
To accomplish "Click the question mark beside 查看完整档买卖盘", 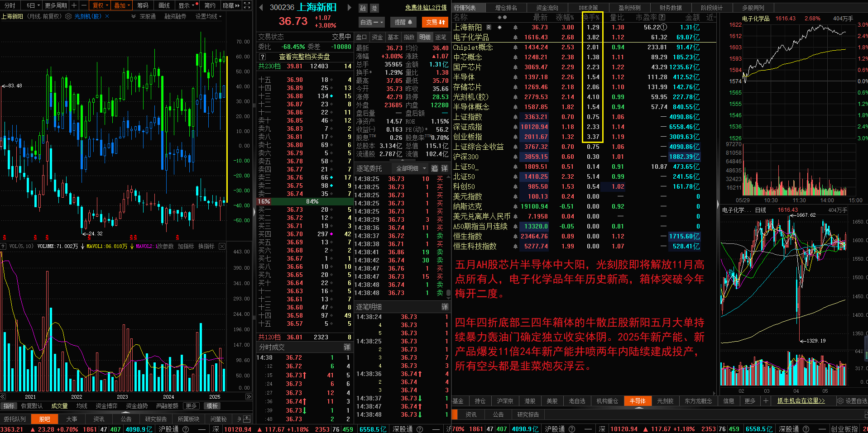I will tap(262, 57).
